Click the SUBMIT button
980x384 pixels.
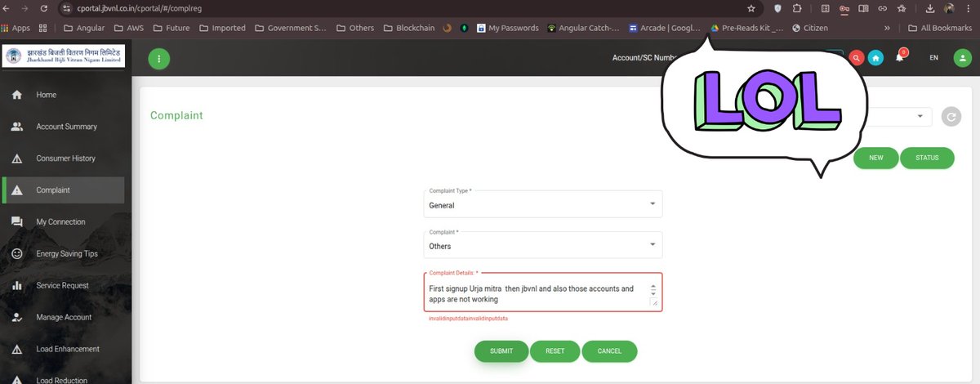click(x=501, y=351)
